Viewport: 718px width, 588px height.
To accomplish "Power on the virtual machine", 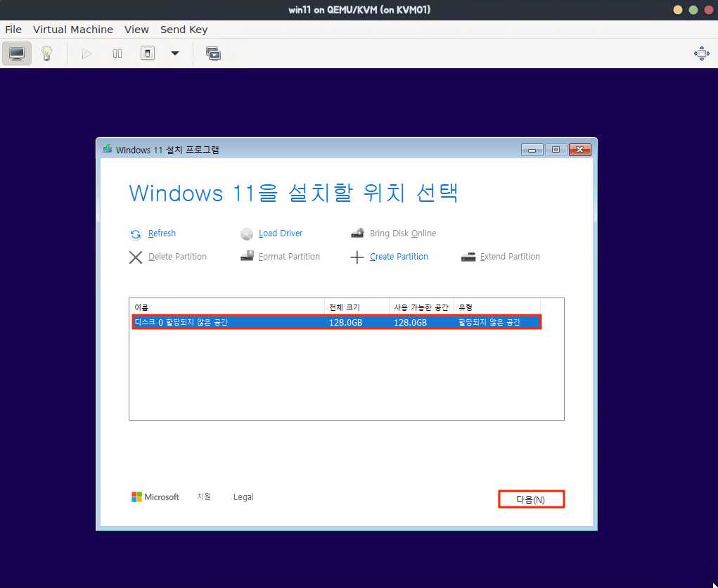I will [x=86, y=53].
